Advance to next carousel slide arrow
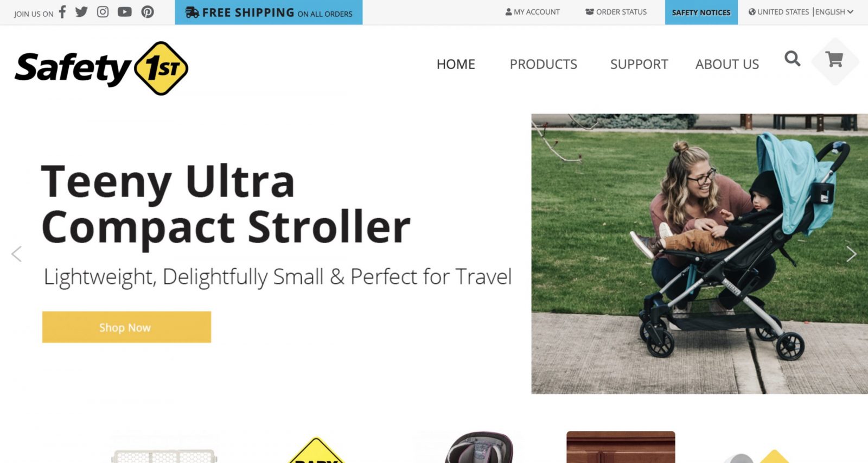This screenshot has height=463, width=868. tap(851, 253)
